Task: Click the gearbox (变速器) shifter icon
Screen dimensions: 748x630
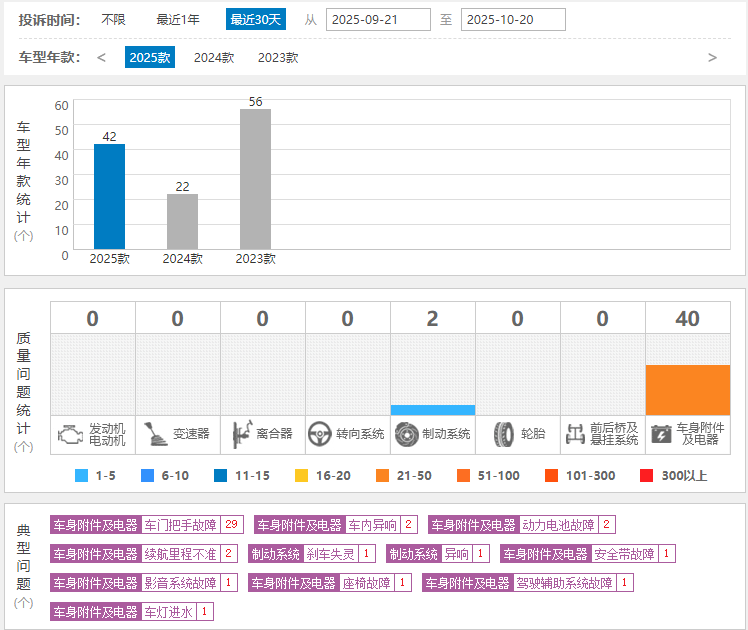Action: [155, 434]
